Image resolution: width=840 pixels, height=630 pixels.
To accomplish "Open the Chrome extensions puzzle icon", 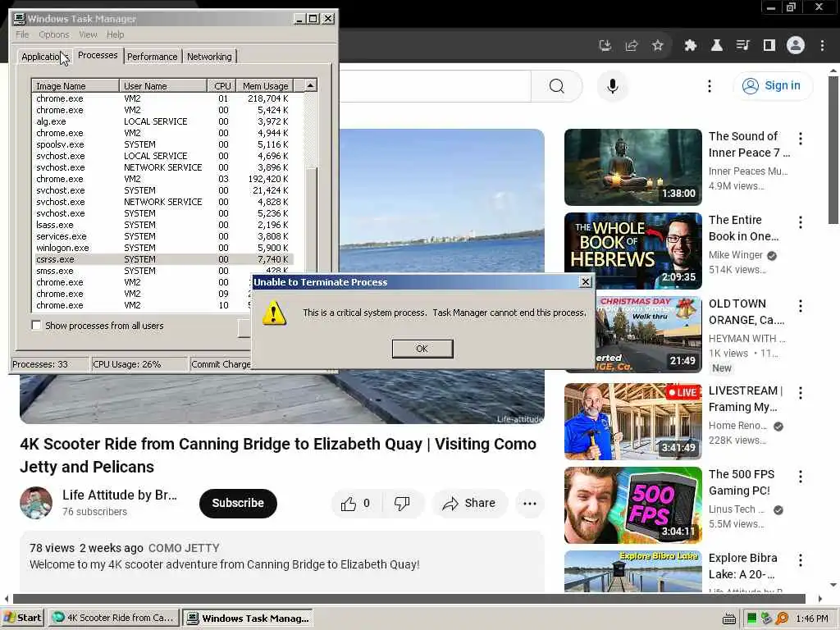I will point(690,46).
